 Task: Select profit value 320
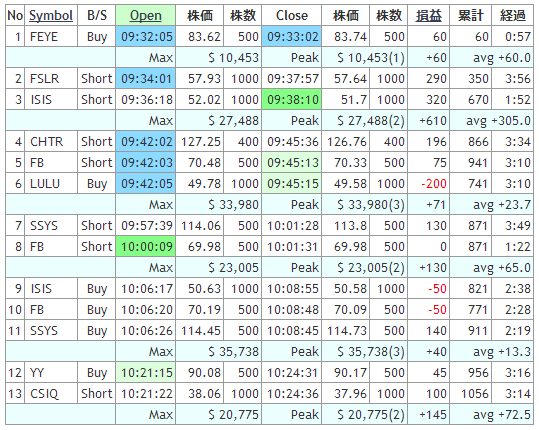click(436, 100)
